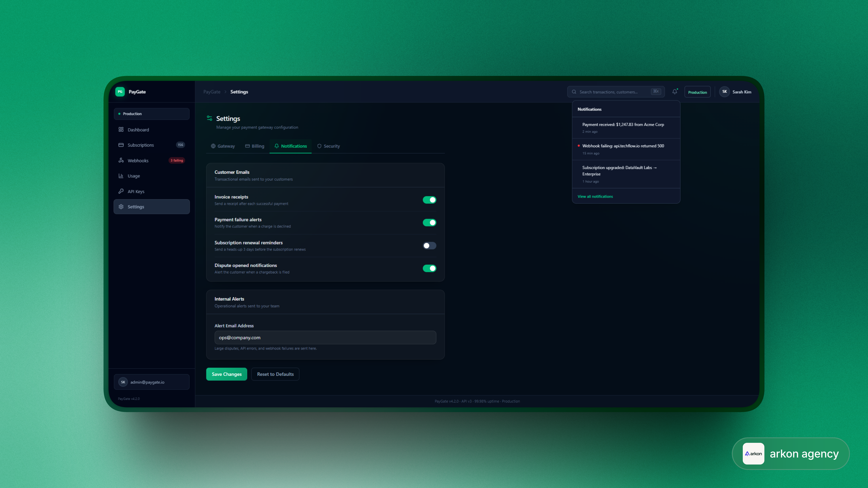This screenshot has width=868, height=488.
Task: Open API Keys in the sidebar
Action: (x=152, y=191)
